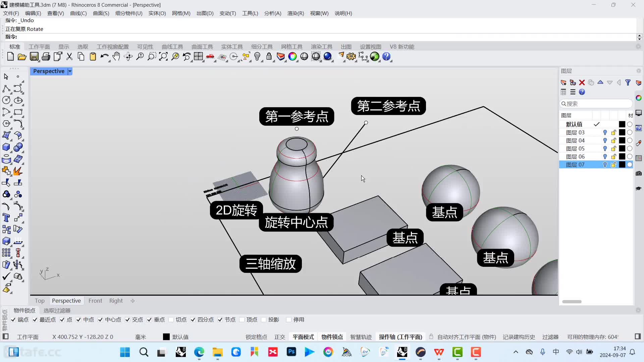The image size is (644, 362).
Task: Open the 曲面(S) menu
Action: coord(101,13)
